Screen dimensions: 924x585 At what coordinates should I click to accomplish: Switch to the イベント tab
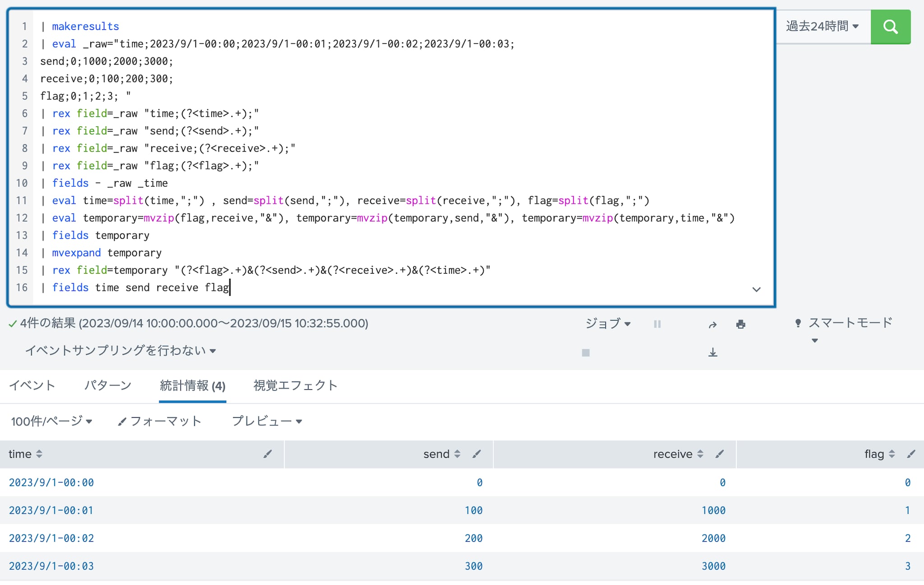point(32,386)
